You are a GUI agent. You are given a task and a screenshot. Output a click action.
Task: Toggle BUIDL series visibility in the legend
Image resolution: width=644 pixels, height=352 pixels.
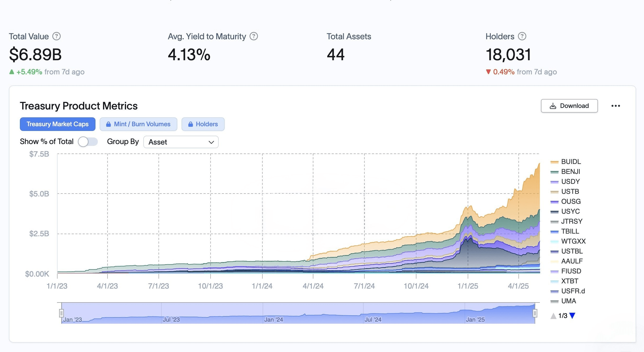point(571,162)
